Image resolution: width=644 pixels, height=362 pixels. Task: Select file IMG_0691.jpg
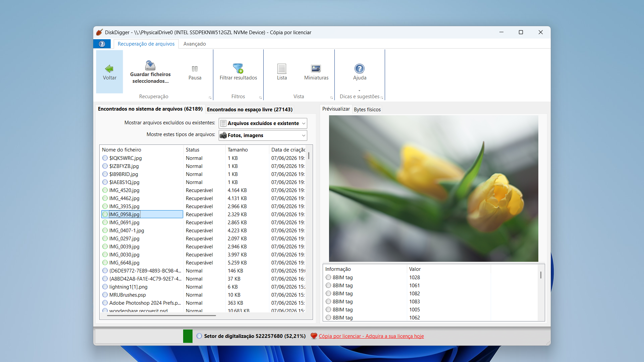click(x=124, y=222)
